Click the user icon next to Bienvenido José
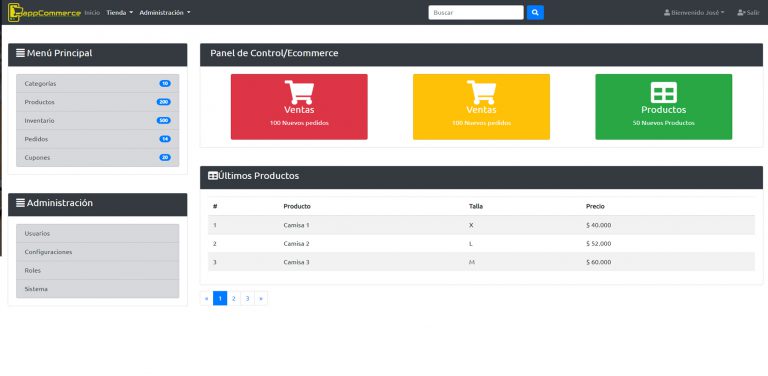Image resolution: width=768 pixels, height=376 pixels. pos(667,13)
